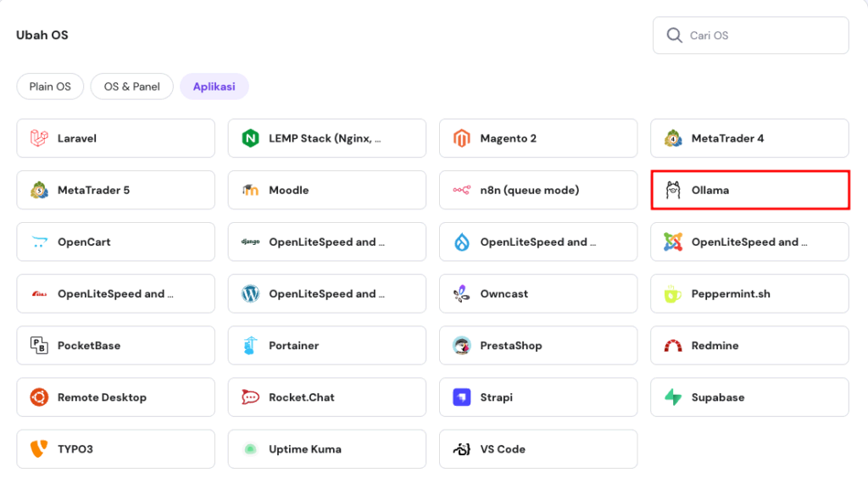Click the Laravel logo icon

point(38,138)
